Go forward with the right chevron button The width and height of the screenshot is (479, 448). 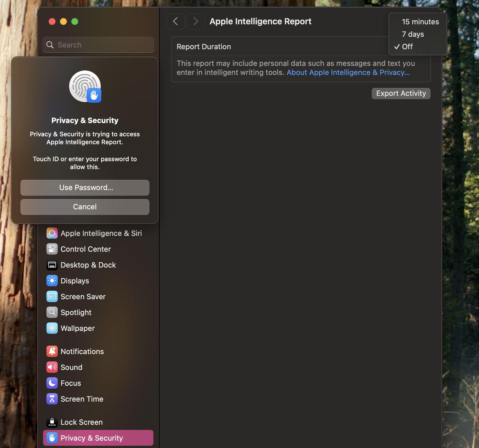tap(195, 21)
